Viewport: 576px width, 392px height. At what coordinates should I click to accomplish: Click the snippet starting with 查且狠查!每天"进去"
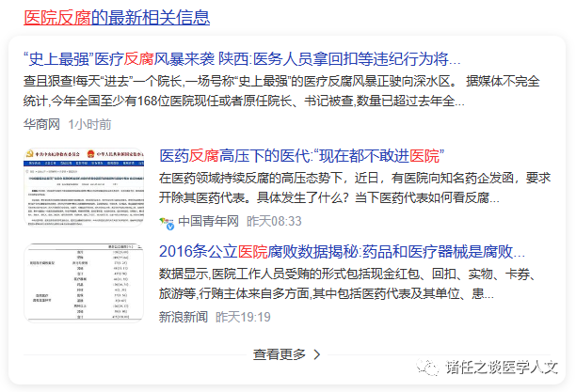click(254, 90)
